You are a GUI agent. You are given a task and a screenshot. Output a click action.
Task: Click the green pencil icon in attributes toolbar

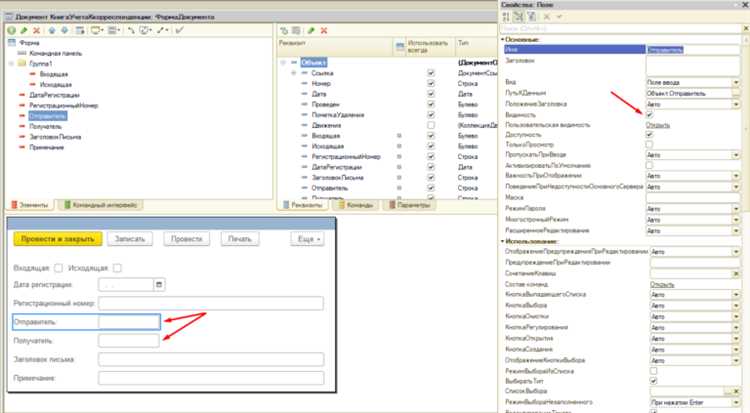click(x=311, y=31)
